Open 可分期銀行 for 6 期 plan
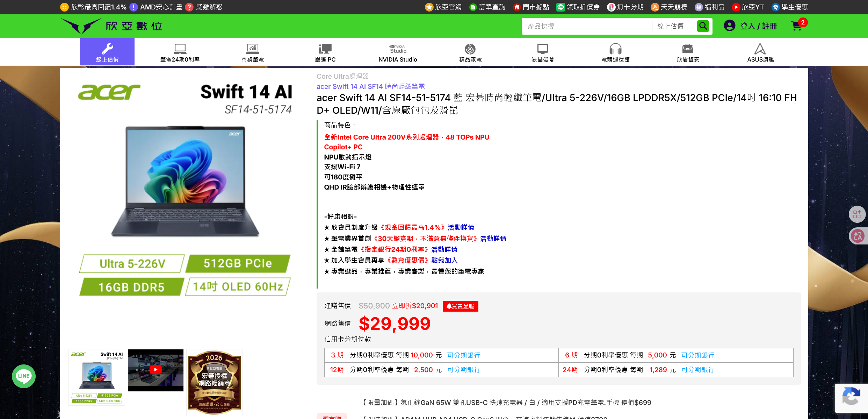The width and height of the screenshot is (868, 419). click(x=698, y=355)
